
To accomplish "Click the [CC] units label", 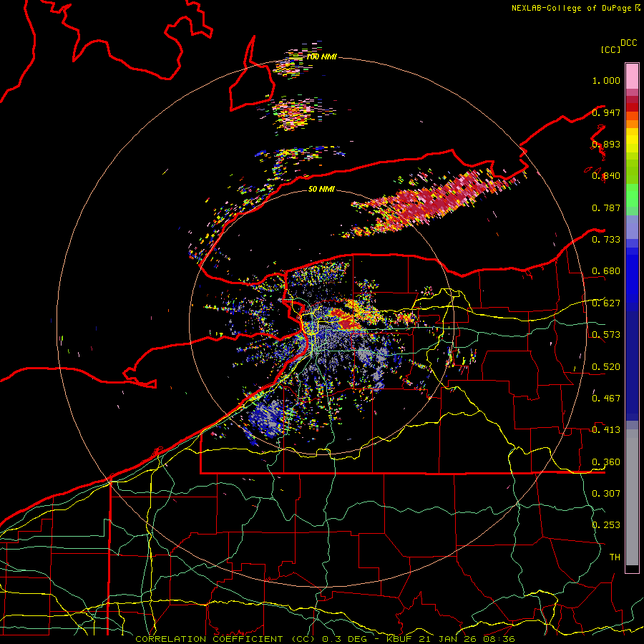I will click(610, 49).
